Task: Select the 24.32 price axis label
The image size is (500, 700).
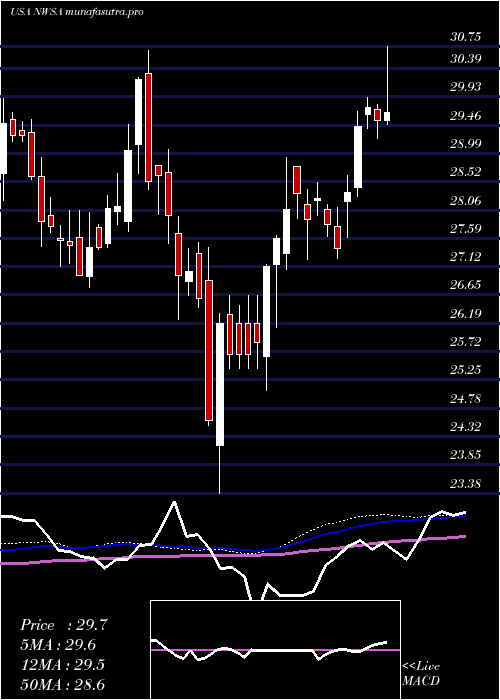Action: (466, 427)
